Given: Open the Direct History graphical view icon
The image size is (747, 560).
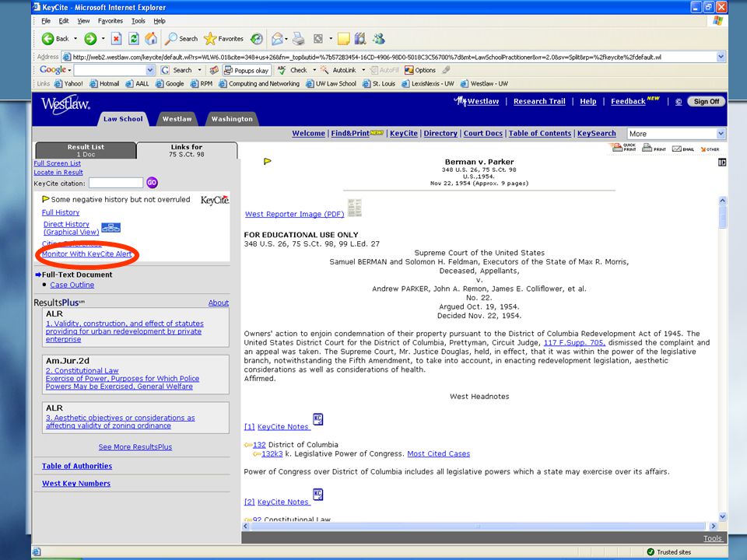Looking at the screenshot, I should 111,228.
